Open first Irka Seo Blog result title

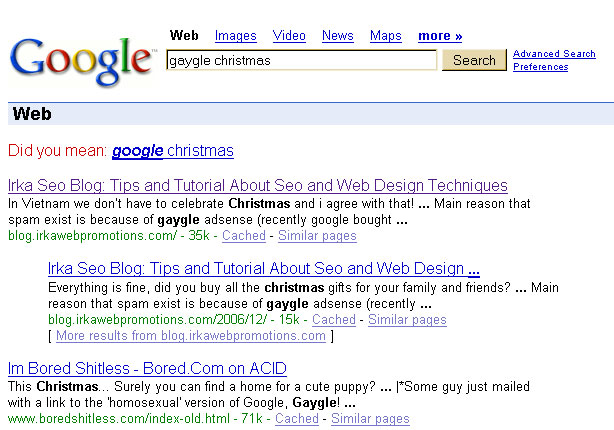click(x=257, y=185)
